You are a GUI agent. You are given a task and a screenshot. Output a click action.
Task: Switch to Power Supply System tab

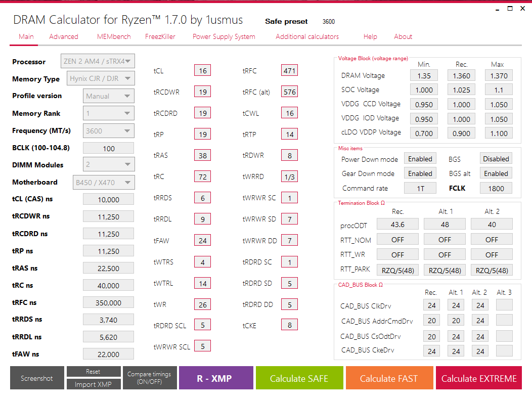point(224,36)
